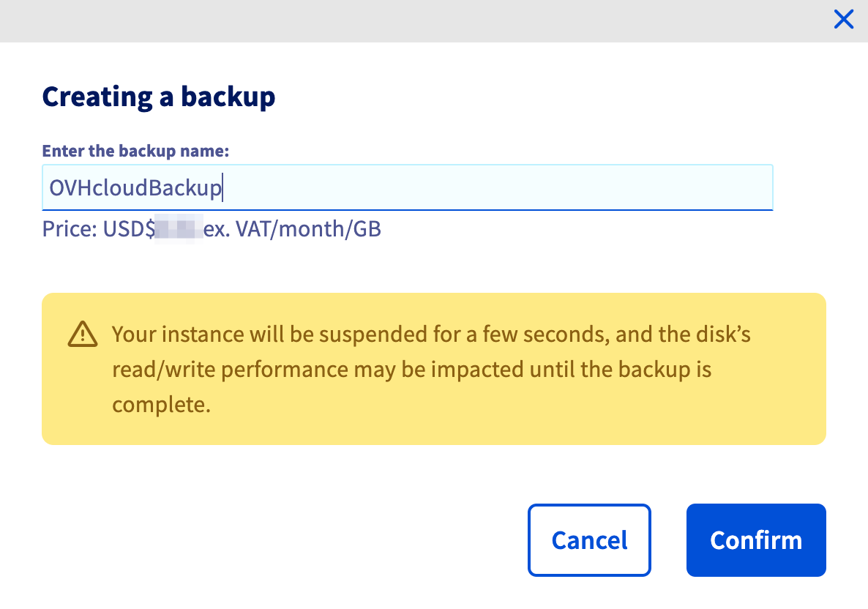Image resolution: width=868 pixels, height=609 pixels.
Task: Focus the backup name input field
Action: click(408, 187)
